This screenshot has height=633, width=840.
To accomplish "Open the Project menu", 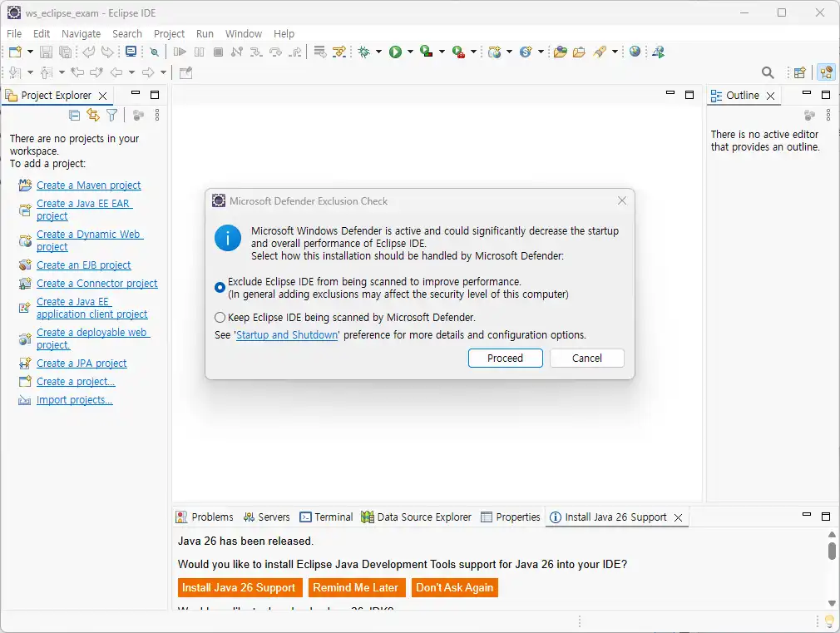I will tap(169, 33).
